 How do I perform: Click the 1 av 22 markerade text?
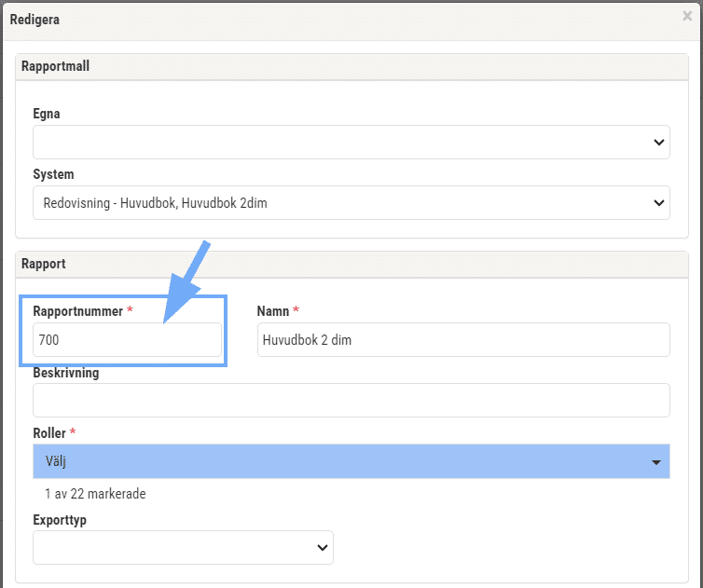(95, 494)
